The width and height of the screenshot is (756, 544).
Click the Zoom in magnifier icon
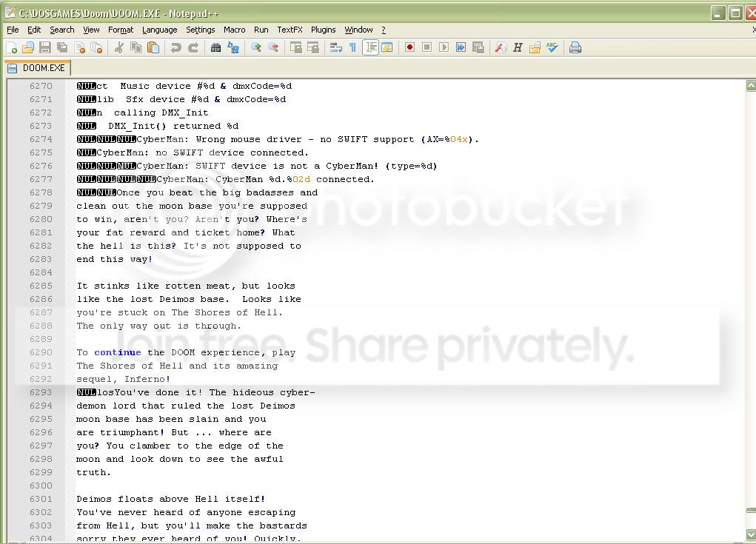[x=255, y=47]
